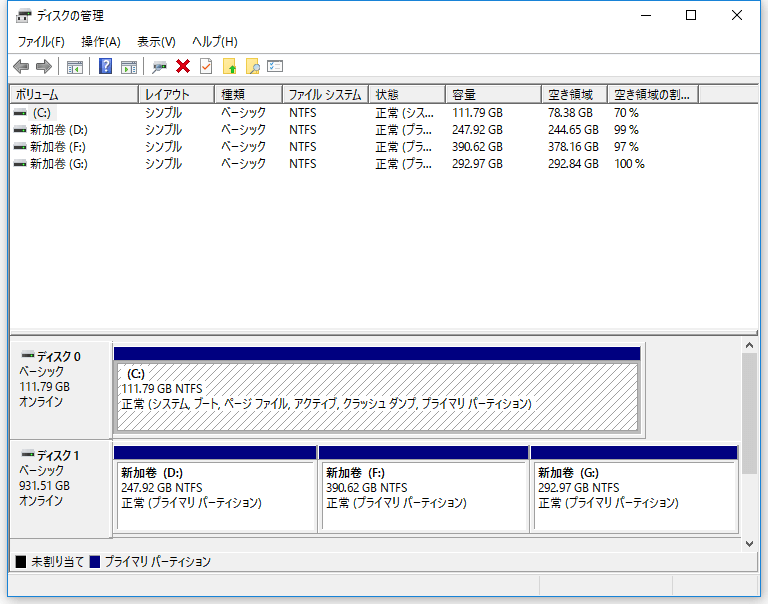
Task: Sort by the レイアウト column header
Action: 176,94
